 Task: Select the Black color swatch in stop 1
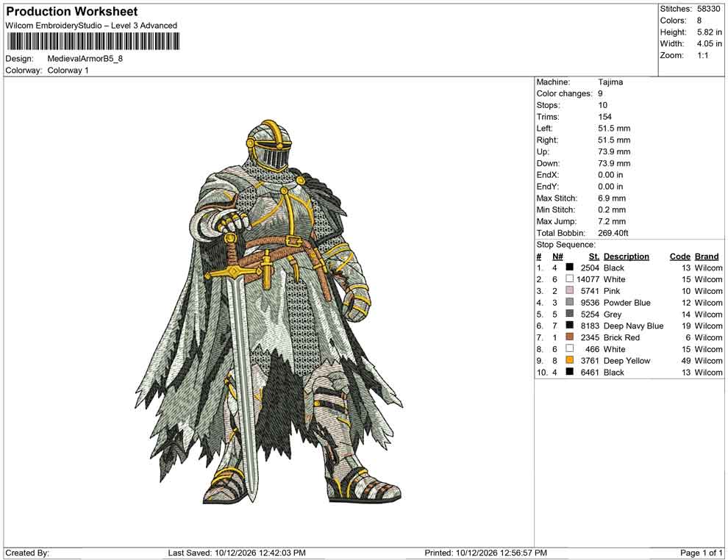[x=569, y=268]
